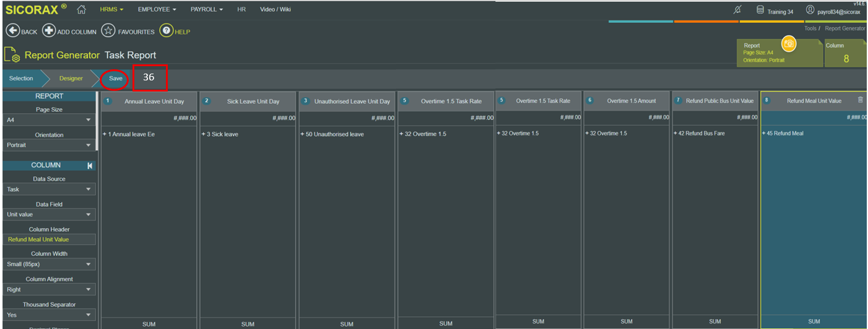Viewport: 868px width, 329px height.
Task: Click the ADD COLUMN plus icon
Action: [49, 31]
